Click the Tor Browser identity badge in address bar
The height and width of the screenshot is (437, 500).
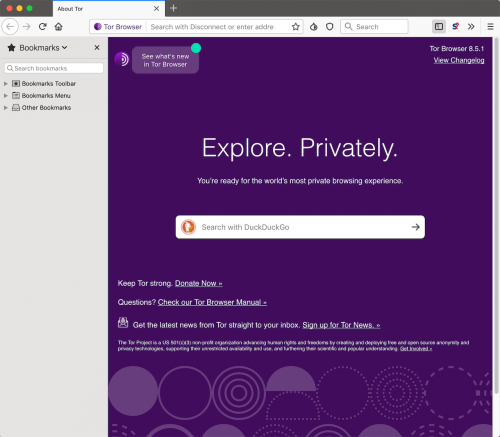click(x=118, y=27)
